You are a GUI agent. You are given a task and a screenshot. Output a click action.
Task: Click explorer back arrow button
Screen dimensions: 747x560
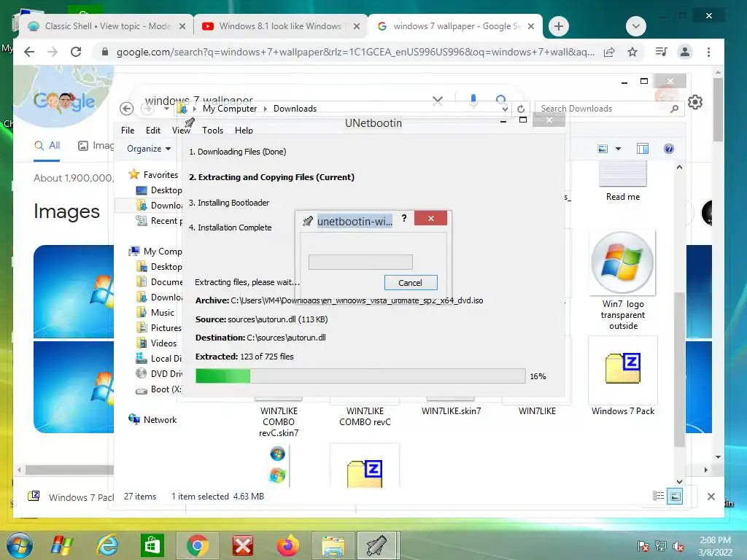point(126,109)
